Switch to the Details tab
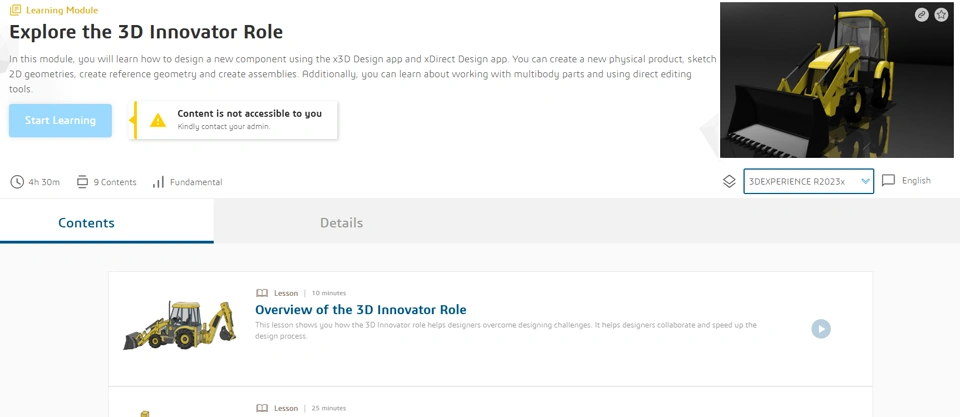Screen dimensions: 960x417 click(x=341, y=223)
